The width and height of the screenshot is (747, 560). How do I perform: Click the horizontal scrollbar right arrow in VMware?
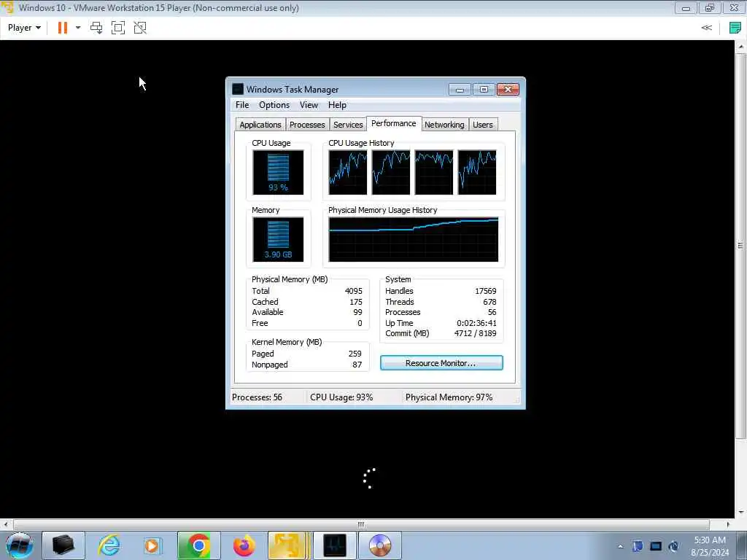click(x=727, y=524)
